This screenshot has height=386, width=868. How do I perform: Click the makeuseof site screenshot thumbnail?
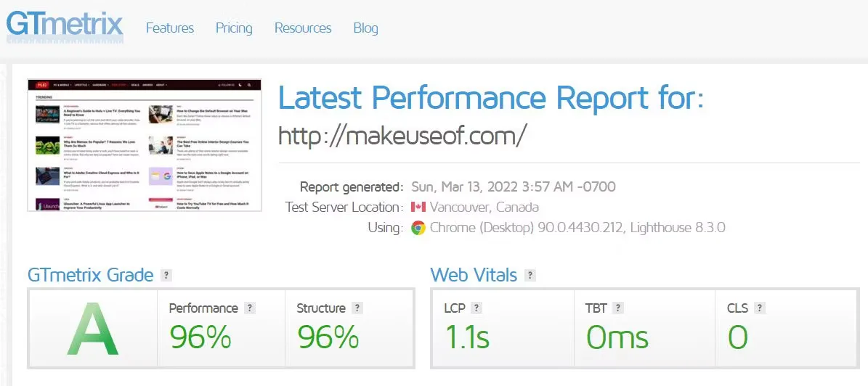click(x=145, y=145)
